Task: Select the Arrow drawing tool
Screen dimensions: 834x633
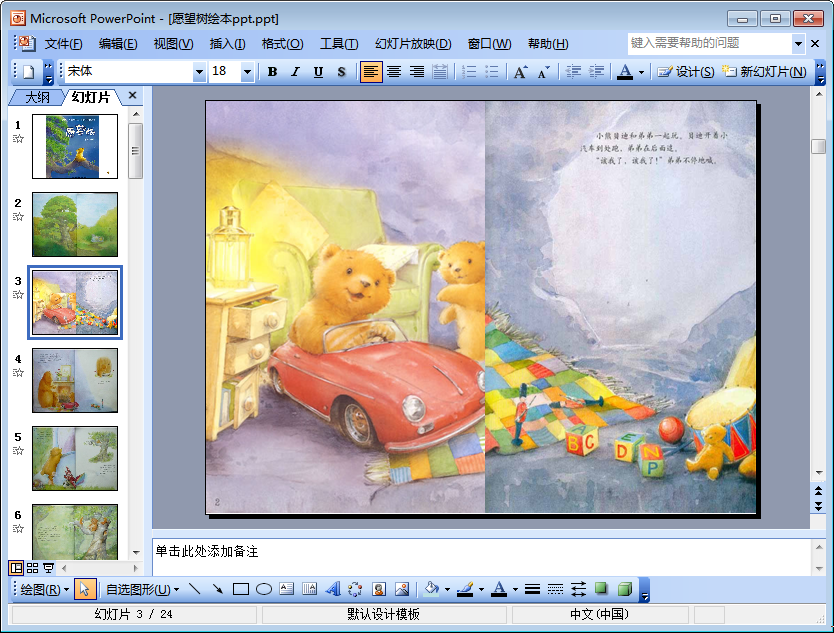Action: click(218, 589)
